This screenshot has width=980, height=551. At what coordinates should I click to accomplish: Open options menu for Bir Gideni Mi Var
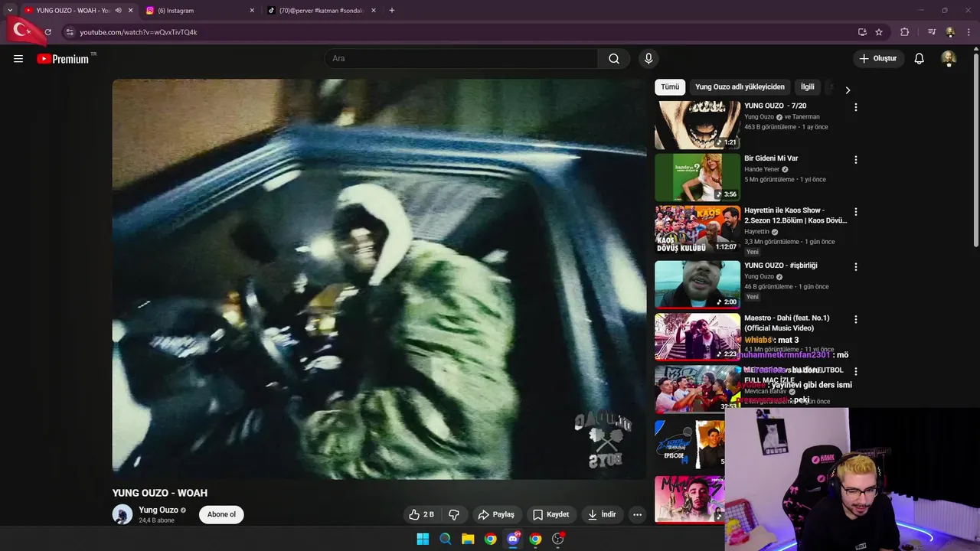pos(856,160)
